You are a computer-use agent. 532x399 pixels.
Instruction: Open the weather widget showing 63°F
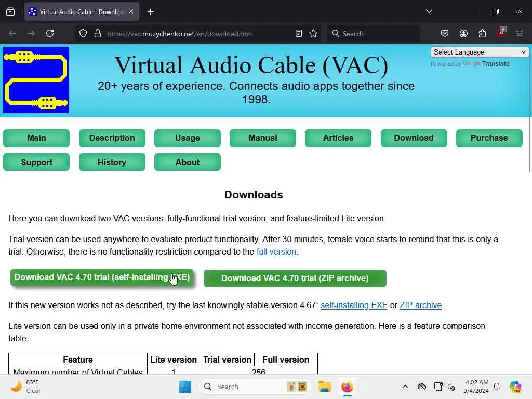pos(25,387)
